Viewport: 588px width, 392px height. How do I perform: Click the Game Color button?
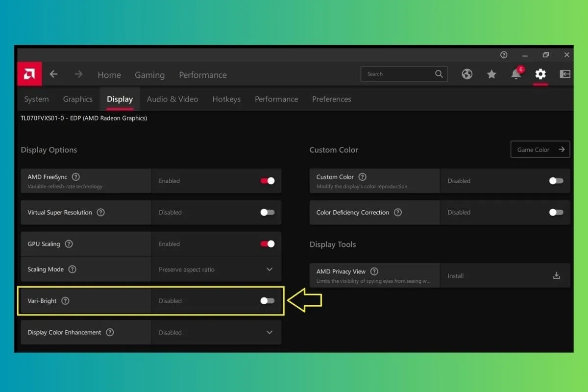540,149
